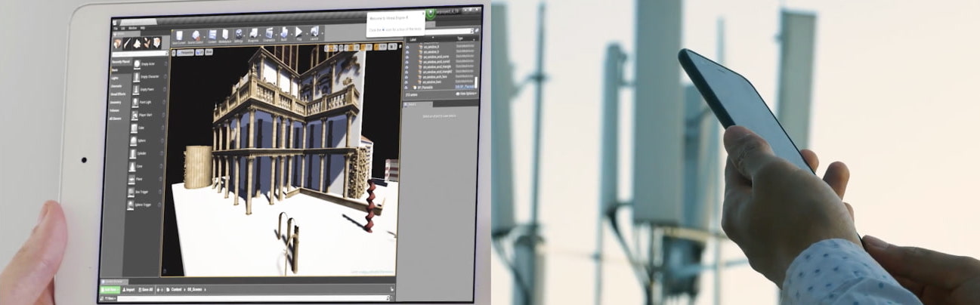Select Paint mode brush icon
The width and height of the screenshot is (980, 305).
pos(127,43)
